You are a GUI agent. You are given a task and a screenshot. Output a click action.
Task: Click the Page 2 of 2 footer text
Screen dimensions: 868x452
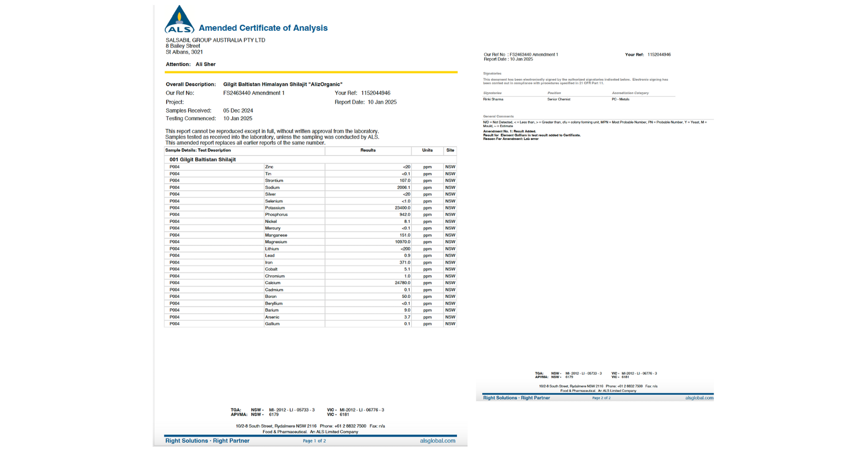(x=601, y=398)
